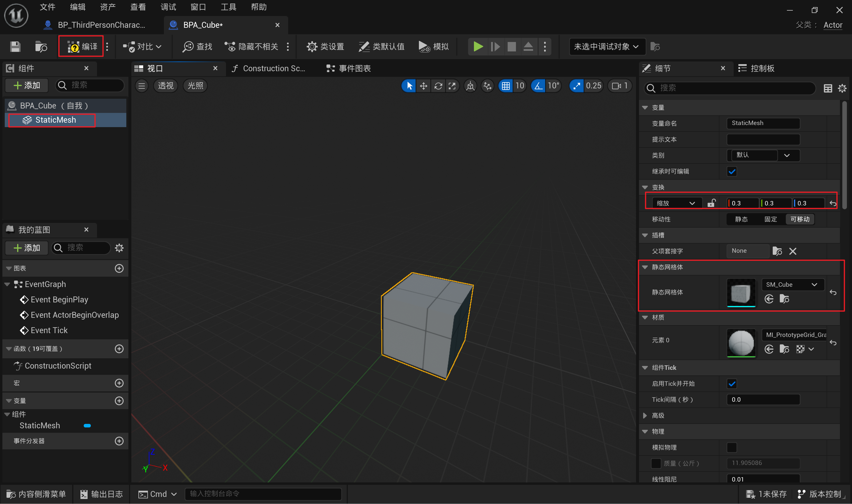Collapse the EventGraph tree node
This screenshot has height=504, width=852.
[x=7, y=284]
